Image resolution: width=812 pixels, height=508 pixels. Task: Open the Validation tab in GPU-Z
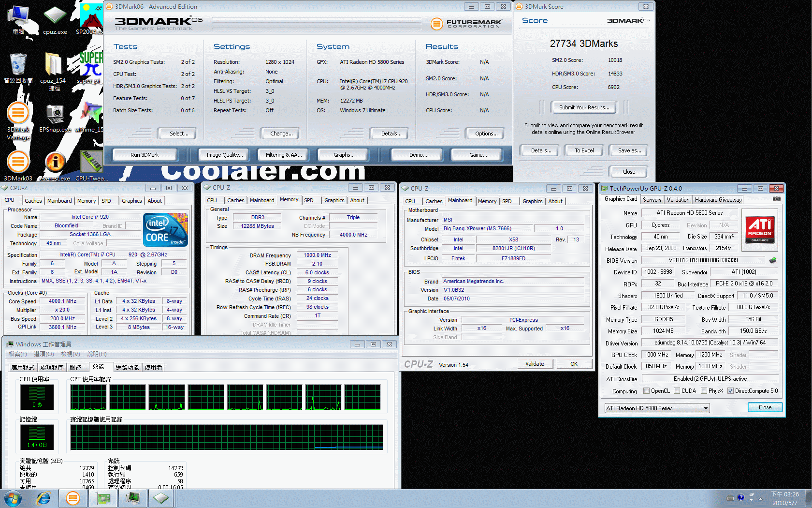tap(678, 200)
